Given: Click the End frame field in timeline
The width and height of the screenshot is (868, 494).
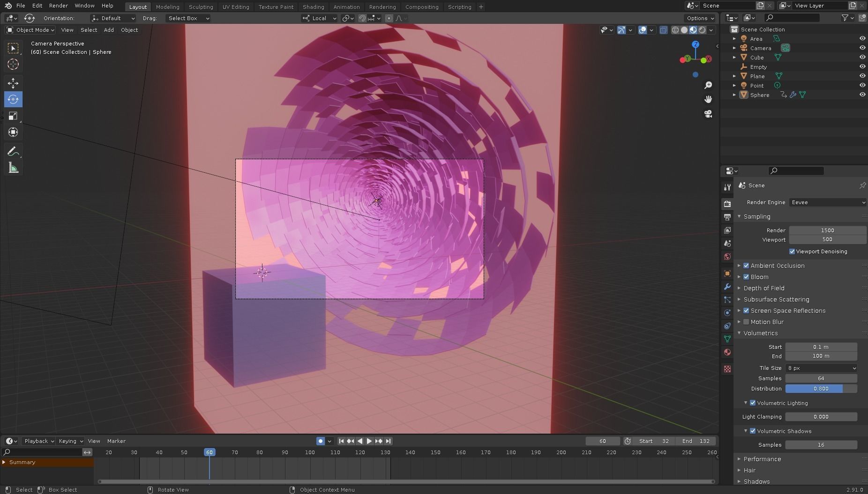Looking at the screenshot, I should [696, 441].
